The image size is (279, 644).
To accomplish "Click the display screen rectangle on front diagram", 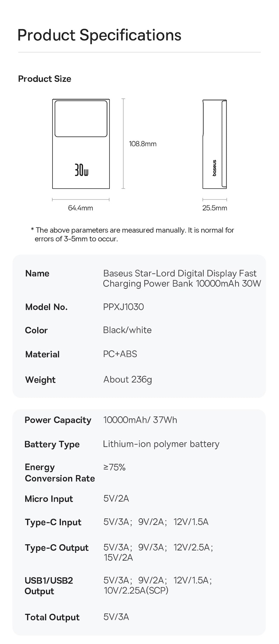I will coord(81,119).
